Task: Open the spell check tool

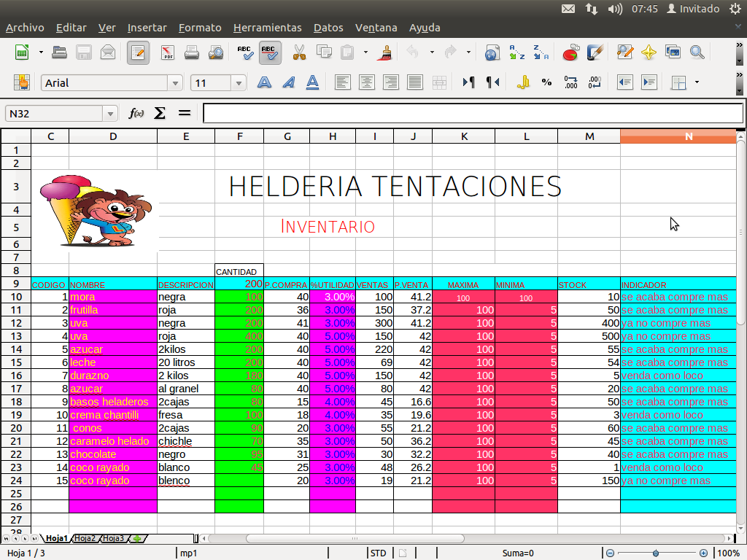Action: pyautogui.click(x=245, y=52)
